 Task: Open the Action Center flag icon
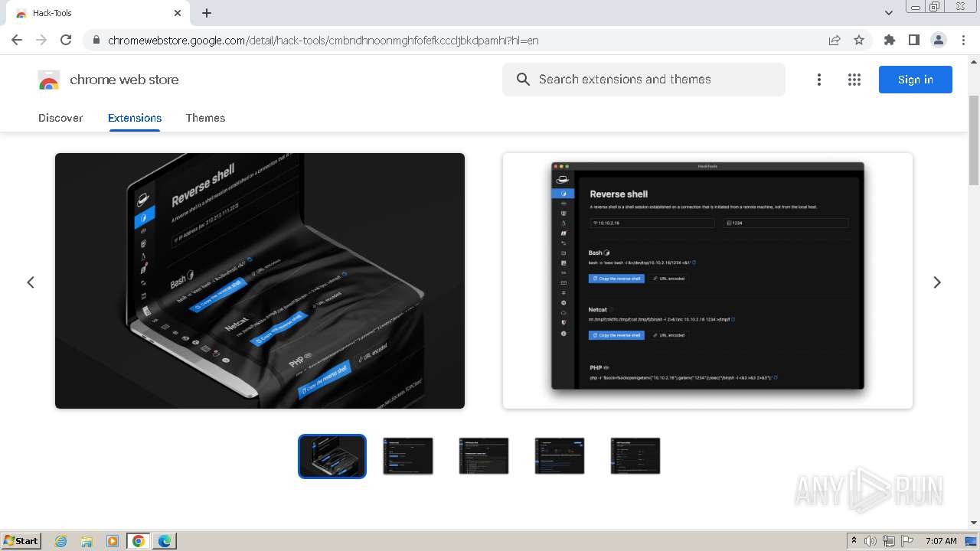tap(907, 541)
